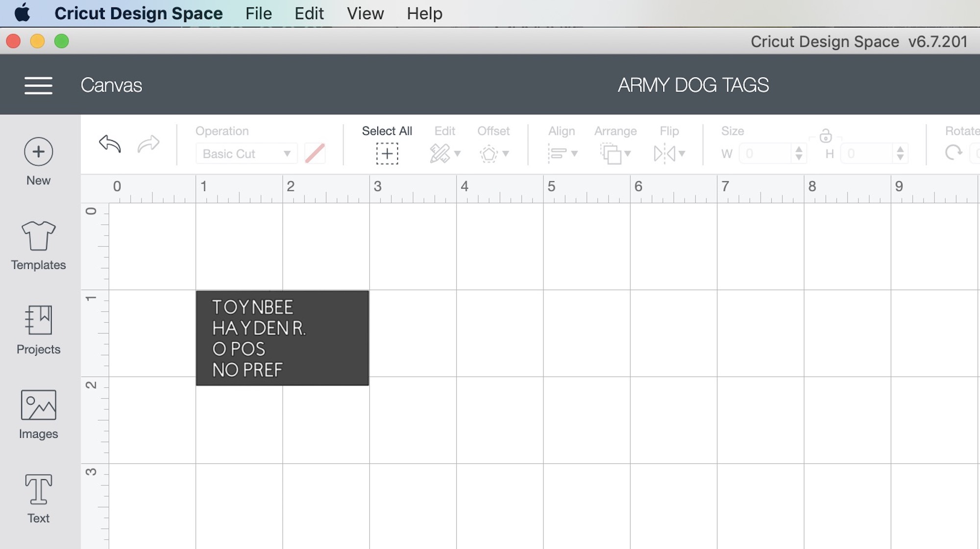Open the Help menu
This screenshot has width=980, height=549.
coord(424,13)
